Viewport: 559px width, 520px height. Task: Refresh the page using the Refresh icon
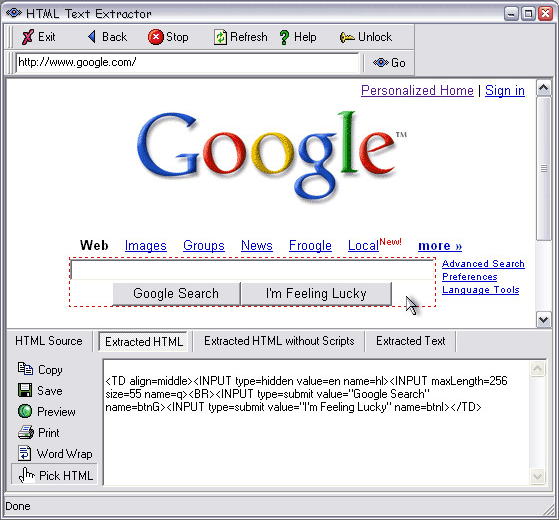(220, 37)
